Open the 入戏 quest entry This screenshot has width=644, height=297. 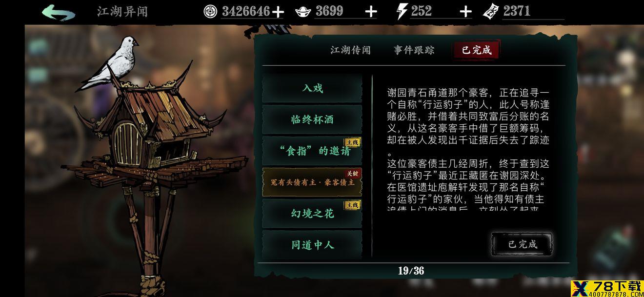click(312, 88)
